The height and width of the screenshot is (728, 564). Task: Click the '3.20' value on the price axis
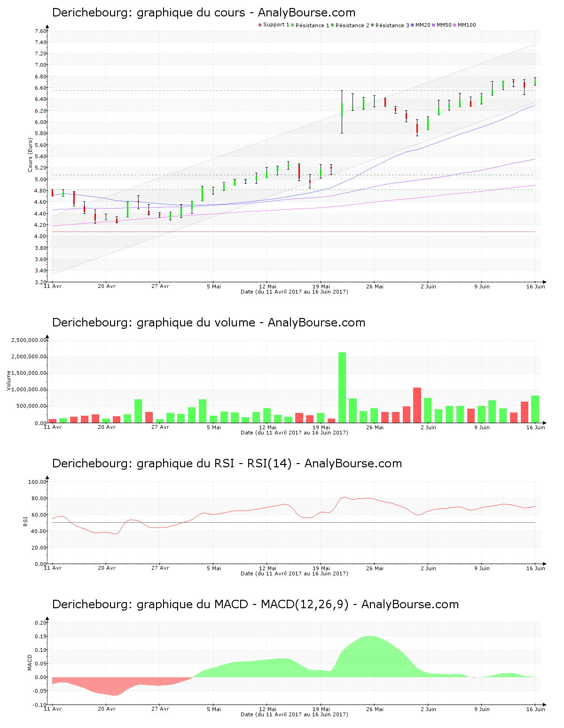click(x=40, y=282)
